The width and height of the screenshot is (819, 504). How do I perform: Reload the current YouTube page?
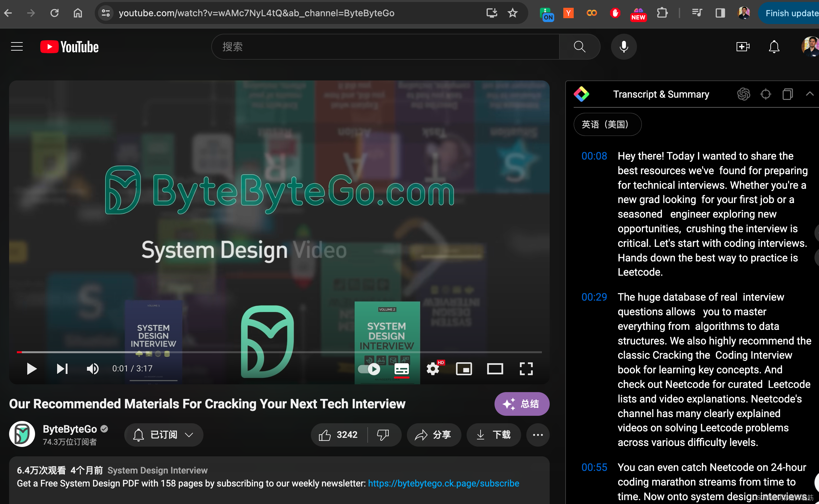point(55,13)
